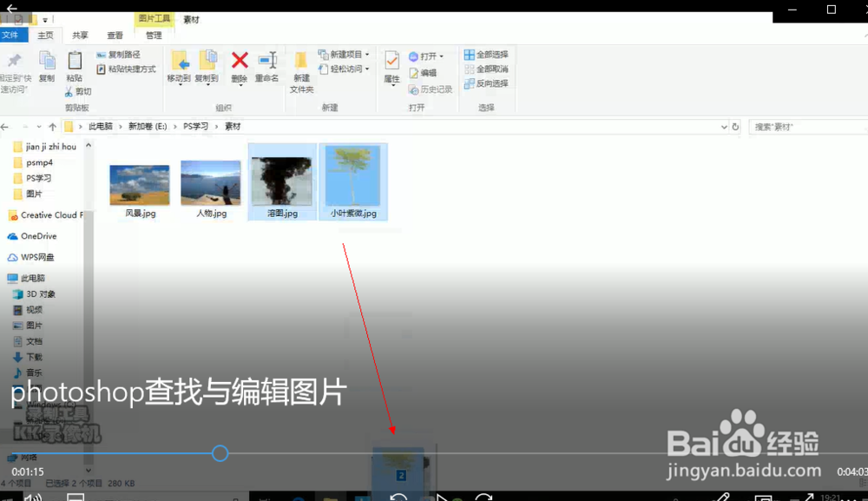This screenshot has width=868, height=501.
Task: Expand the chevron after 新加卷 (E:) in the address path
Action: point(175,127)
